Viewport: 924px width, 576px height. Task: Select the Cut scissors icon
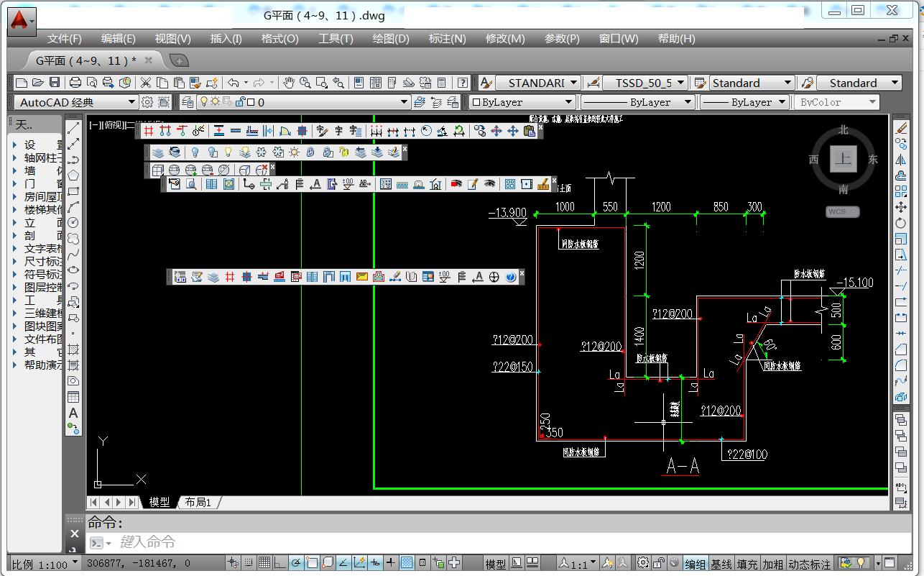tap(146, 83)
